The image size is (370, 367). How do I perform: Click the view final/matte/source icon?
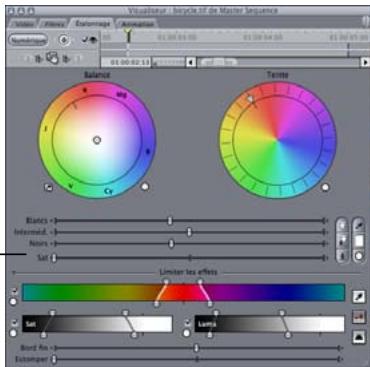point(359,317)
